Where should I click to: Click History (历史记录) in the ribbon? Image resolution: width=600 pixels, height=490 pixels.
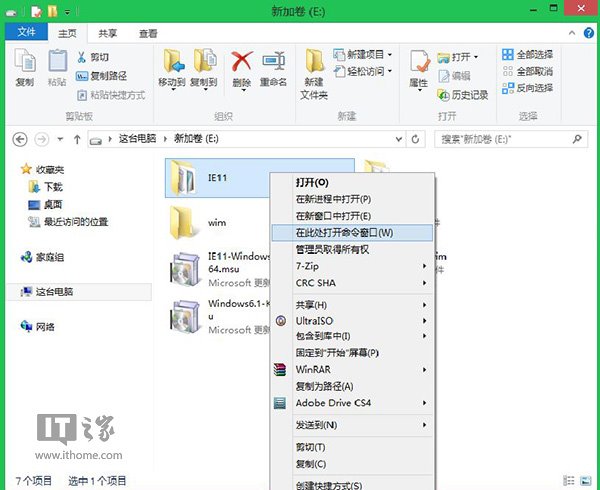(x=461, y=95)
